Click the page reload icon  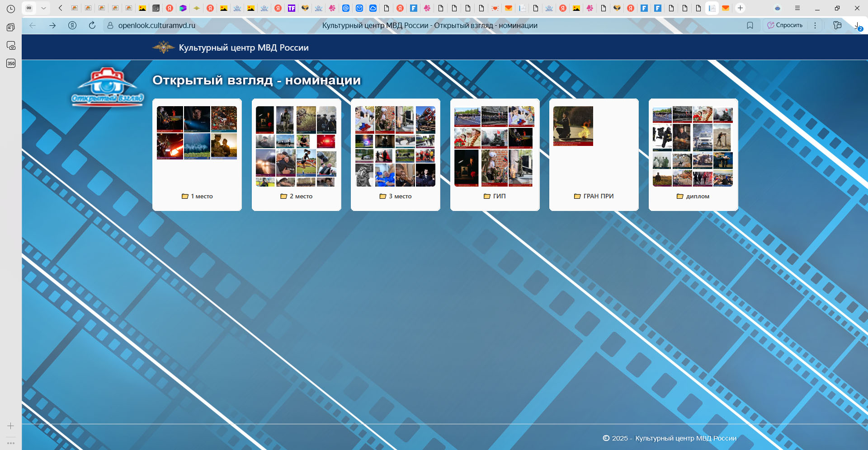pyautogui.click(x=92, y=25)
